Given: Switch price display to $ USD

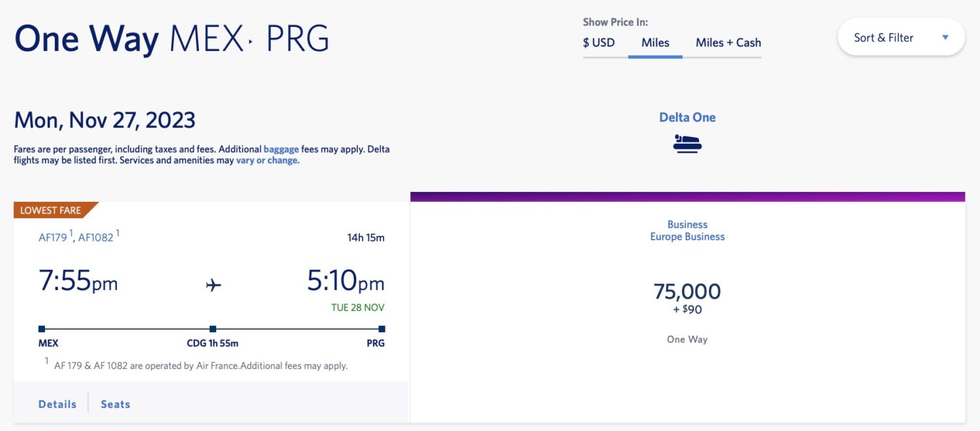Looking at the screenshot, I should tap(599, 42).
